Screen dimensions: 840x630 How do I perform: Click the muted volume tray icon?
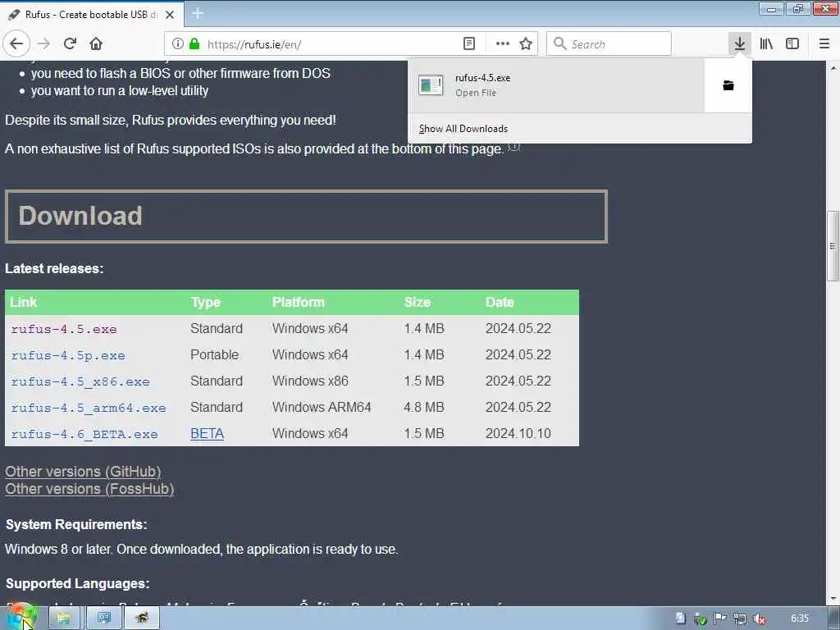pyautogui.click(x=760, y=619)
